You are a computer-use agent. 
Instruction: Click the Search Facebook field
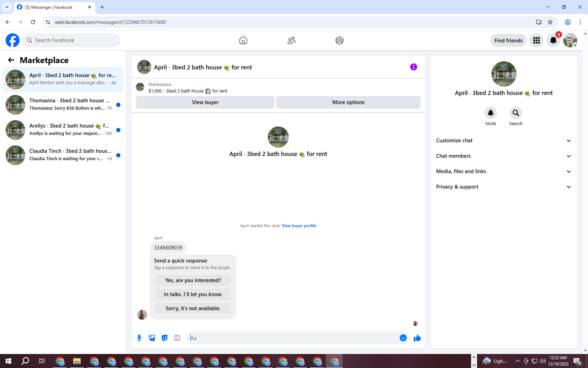pyautogui.click(x=72, y=40)
